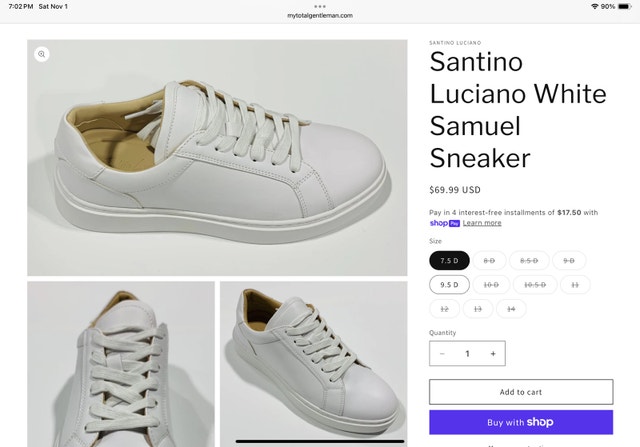Select size 9.5 D
The image size is (640, 447).
449,285
